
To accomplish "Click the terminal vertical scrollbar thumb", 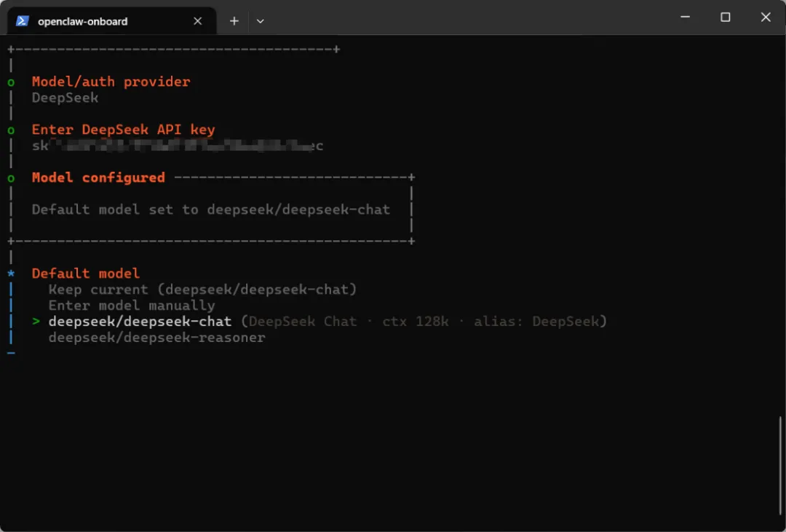I will click(781, 464).
